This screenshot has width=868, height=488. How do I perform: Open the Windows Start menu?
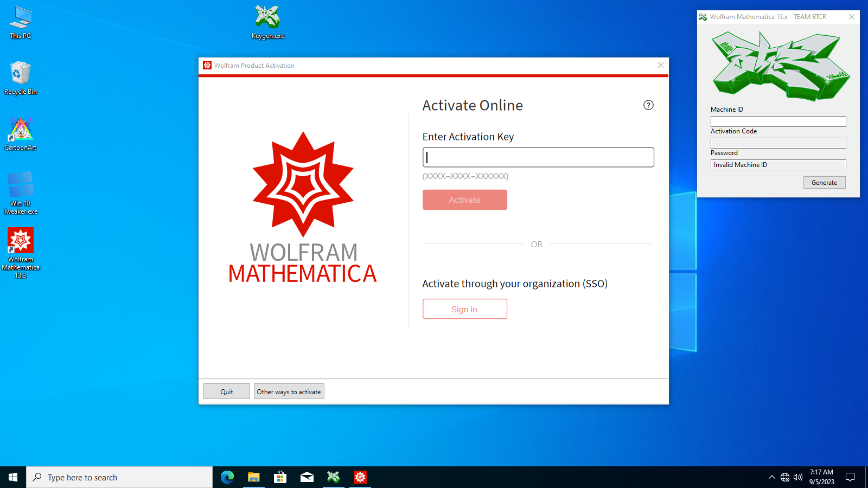pyautogui.click(x=13, y=477)
